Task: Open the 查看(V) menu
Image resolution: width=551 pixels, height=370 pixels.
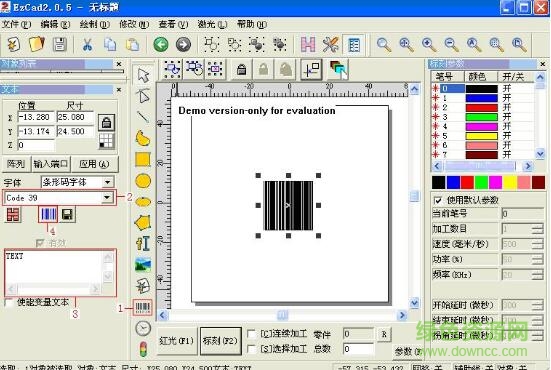Action: tap(173, 25)
